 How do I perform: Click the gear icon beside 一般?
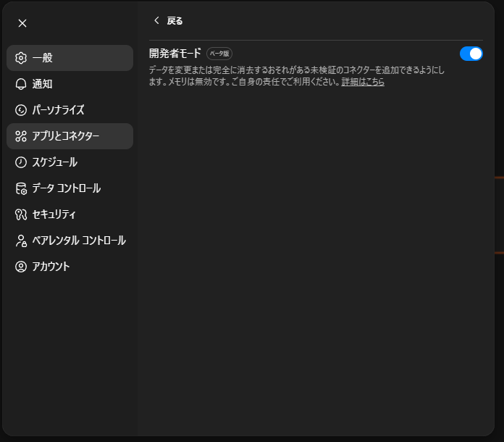coord(21,58)
